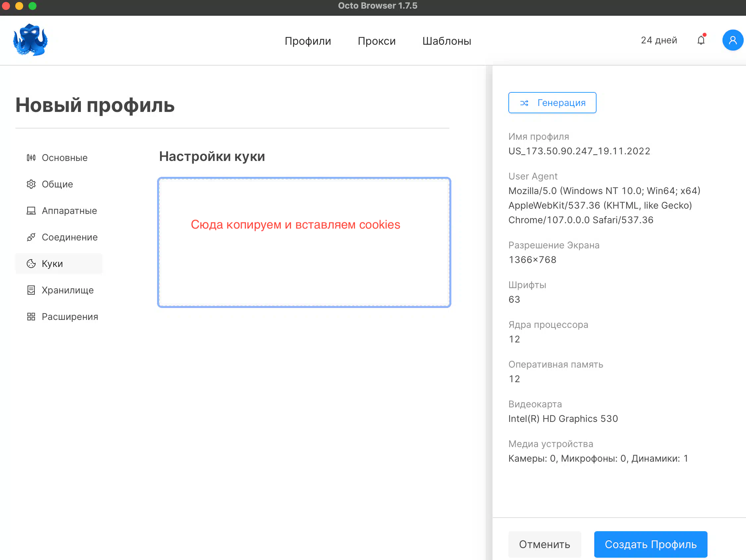This screenshot has width=746, height=560.
Task: Click into the cookies paste area
Action: click(x=304, y=242)
